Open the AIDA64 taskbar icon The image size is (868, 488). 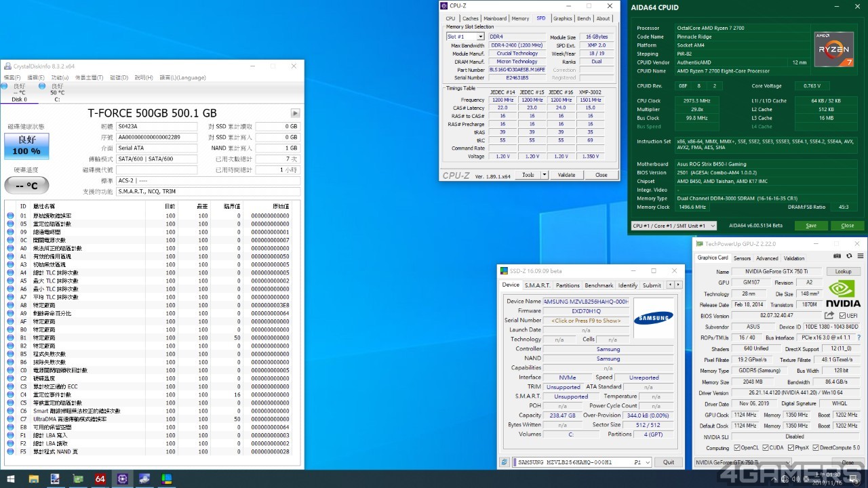tap(100, 479)
